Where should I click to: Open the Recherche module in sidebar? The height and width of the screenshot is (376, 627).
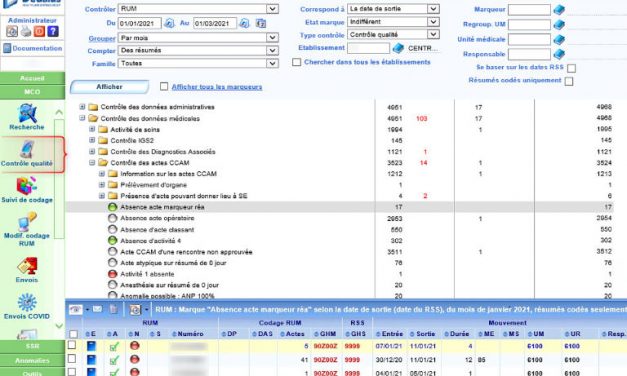click(x=27, y=117)
